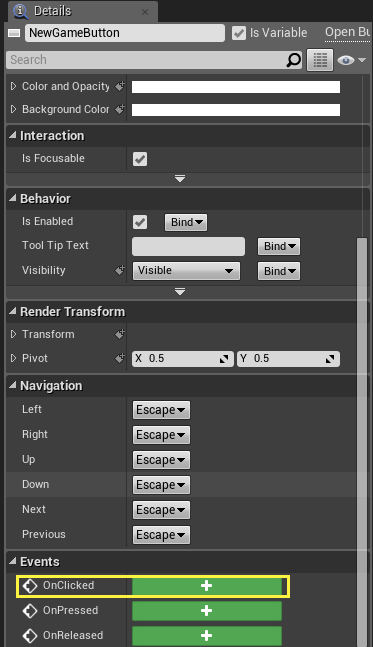Viewport: 373px width, 647px height.
Task: Click the OnClicked event plus icon
Action: coord(207,586)
